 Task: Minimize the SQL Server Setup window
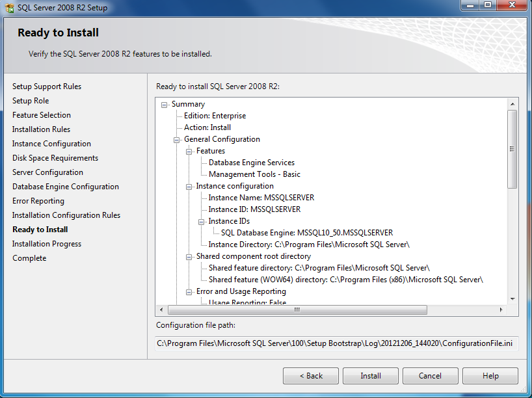[x=470, y=5]
